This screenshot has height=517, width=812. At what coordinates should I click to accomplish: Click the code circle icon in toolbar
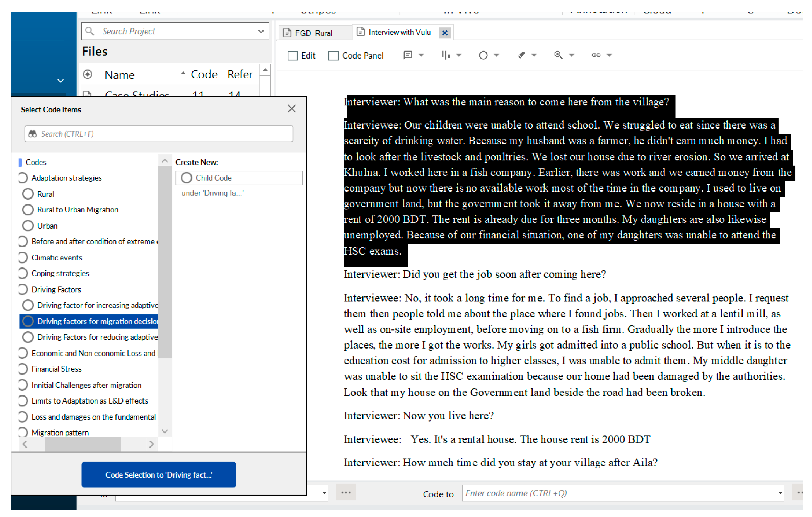click(483, 55)
